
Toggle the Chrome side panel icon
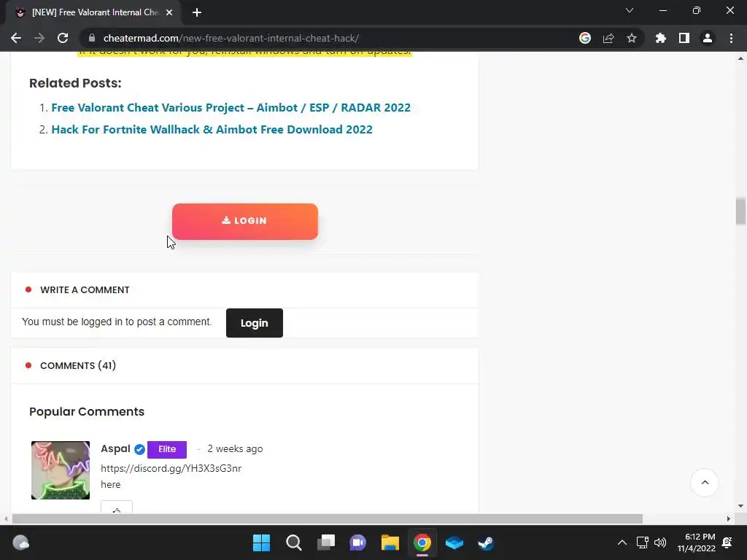click(684, 38)
